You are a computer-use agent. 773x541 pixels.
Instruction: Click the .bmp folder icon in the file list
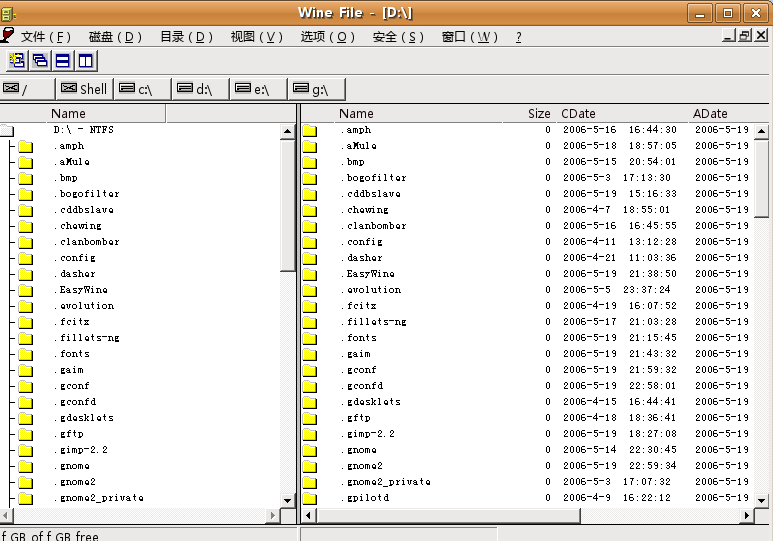point(310,162)
